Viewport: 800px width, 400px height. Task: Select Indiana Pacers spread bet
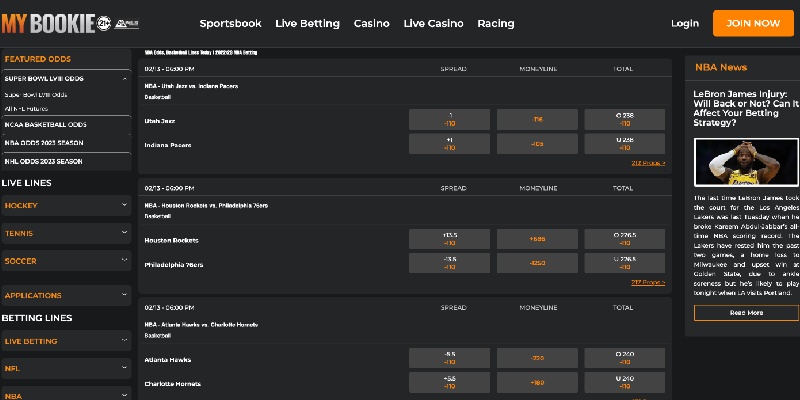pyautogui.click(x=449, y=144)
